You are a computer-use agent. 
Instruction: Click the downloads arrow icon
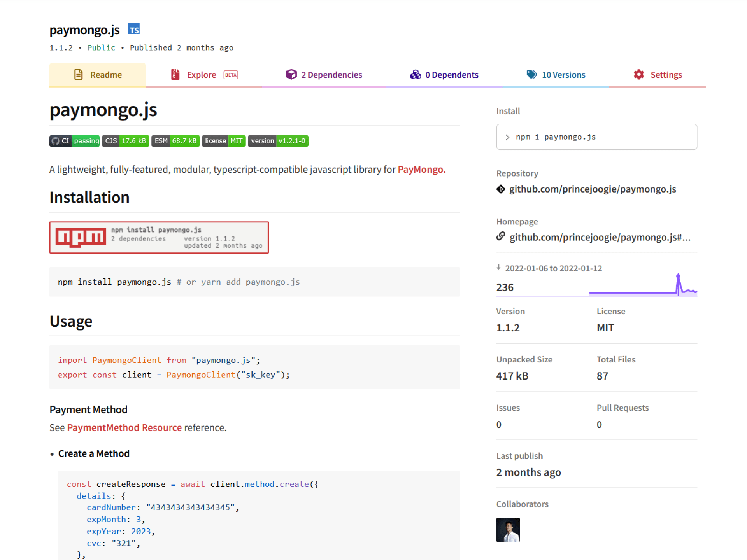click(498, 268)
